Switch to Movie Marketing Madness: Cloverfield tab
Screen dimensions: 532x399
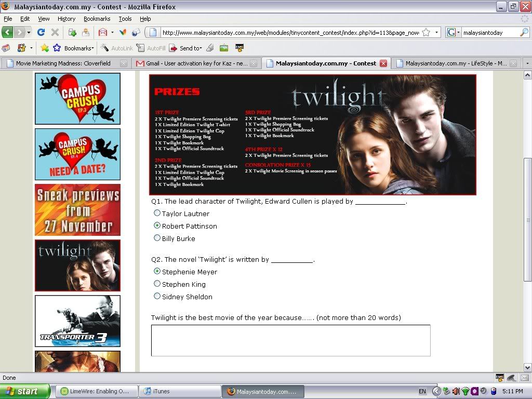(66, 63)
